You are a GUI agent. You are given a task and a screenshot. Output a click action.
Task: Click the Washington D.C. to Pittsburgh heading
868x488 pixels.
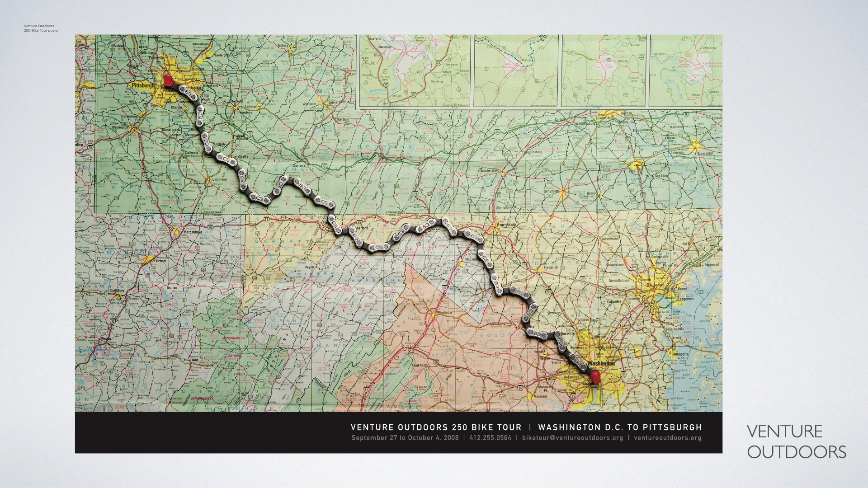pyautogui.click(x=620, y=427)
